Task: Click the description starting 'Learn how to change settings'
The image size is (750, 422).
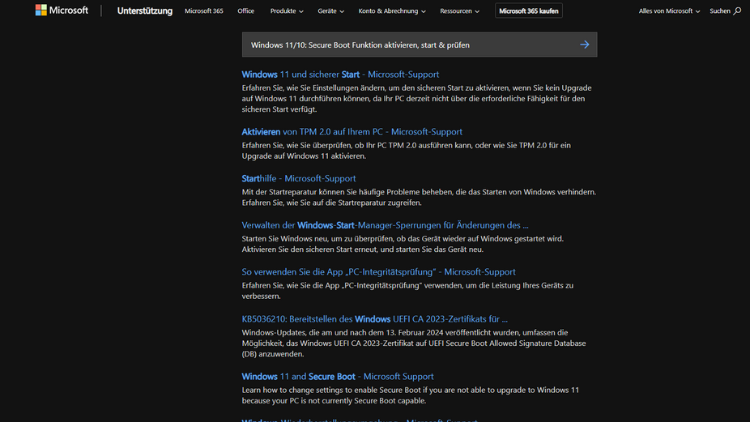Action: 410,395
